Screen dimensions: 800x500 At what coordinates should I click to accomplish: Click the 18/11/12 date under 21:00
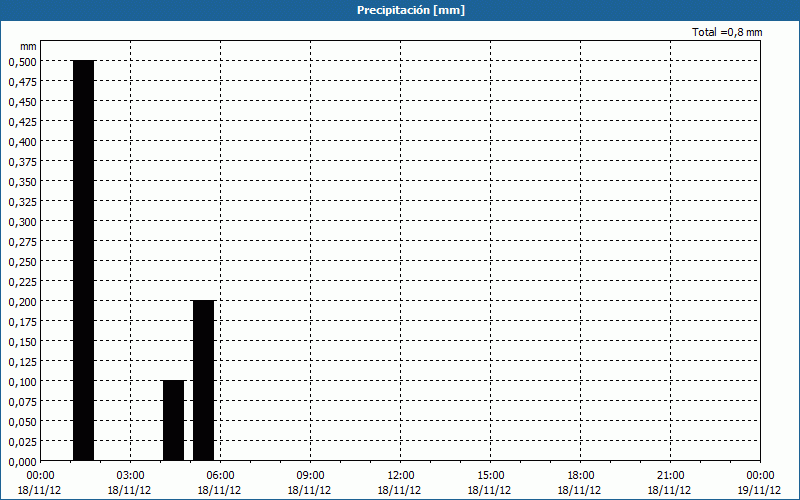pyautogui.click(x=669, y=491)
